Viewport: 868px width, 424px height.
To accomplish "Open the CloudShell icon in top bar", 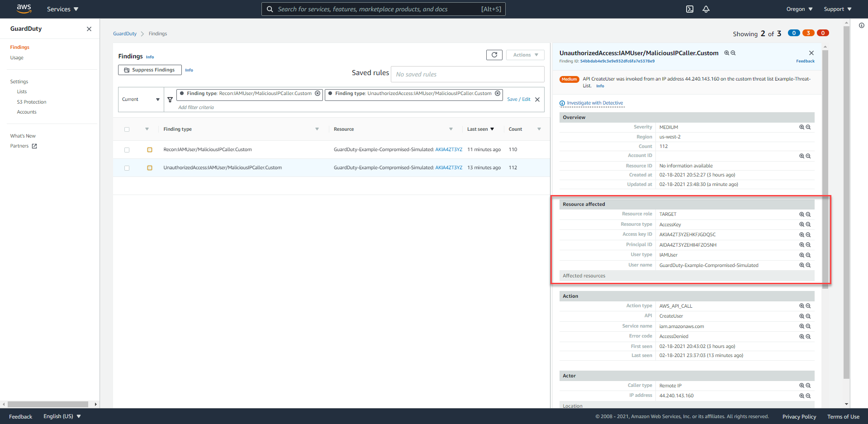I will coord(690,9).
